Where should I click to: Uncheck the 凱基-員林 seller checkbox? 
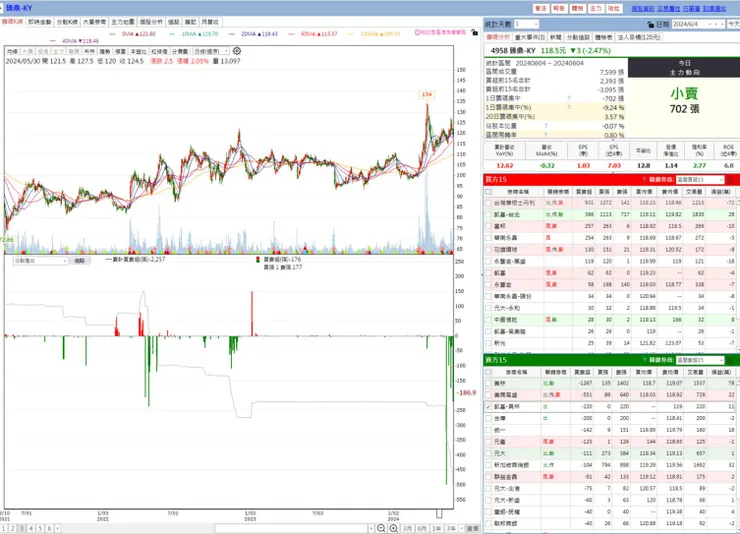[x=488, y=407]
